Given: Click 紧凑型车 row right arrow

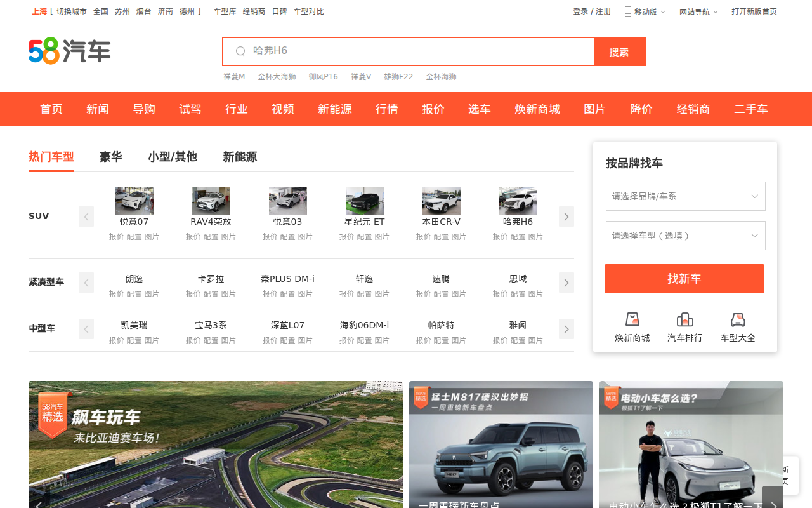Looking at the screenshot, I should pos(566,283).
